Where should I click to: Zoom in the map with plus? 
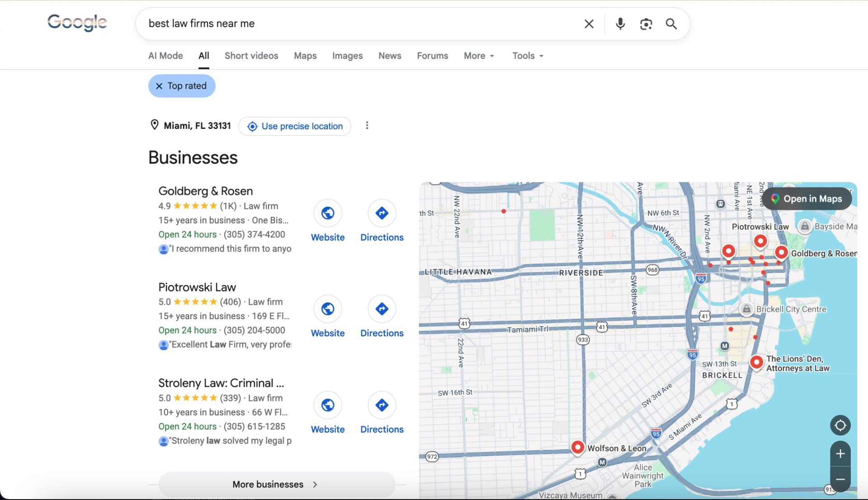point(840,453)
